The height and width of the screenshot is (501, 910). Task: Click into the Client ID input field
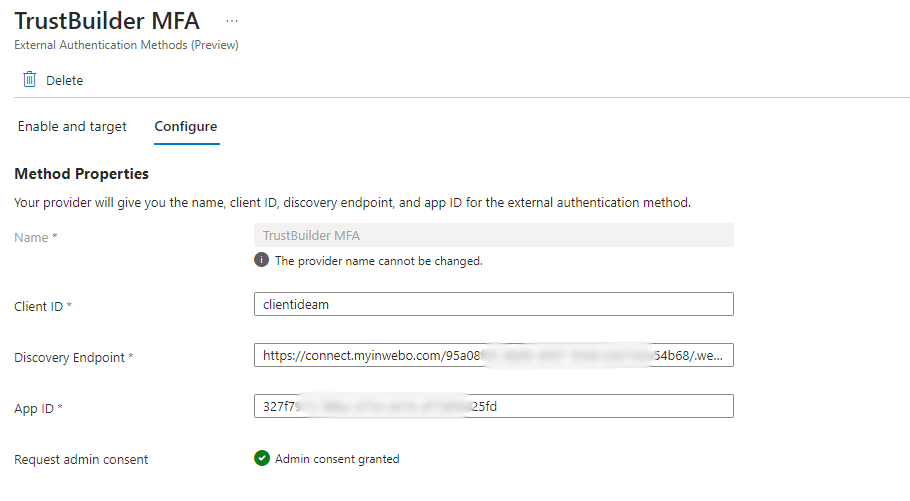[494, 304]
